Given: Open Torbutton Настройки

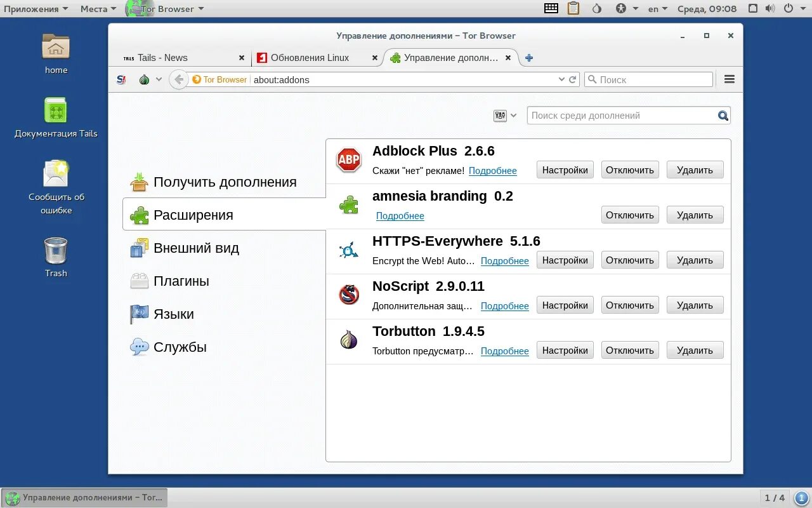Looking at the screenshot, I should coord(565,350).
